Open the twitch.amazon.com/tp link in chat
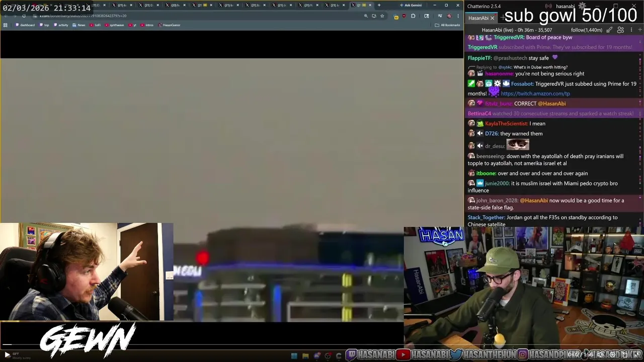This screenshot has width=644, height=362. tap(535, 94)
